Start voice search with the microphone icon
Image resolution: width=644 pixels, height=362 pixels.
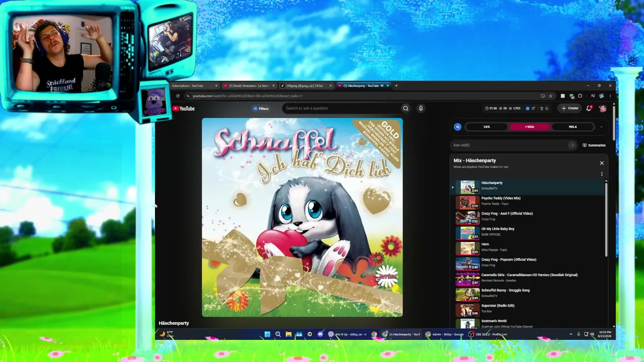coord(421,108)
